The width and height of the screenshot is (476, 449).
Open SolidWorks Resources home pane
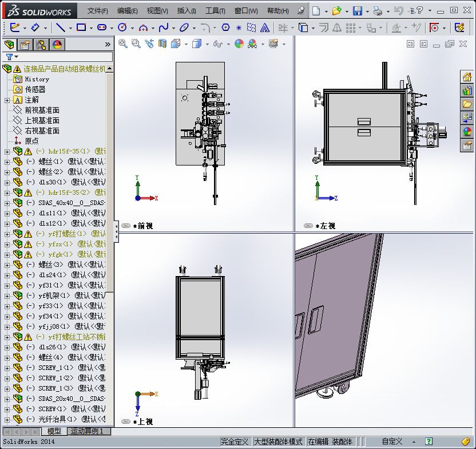[x=467, y=77]
